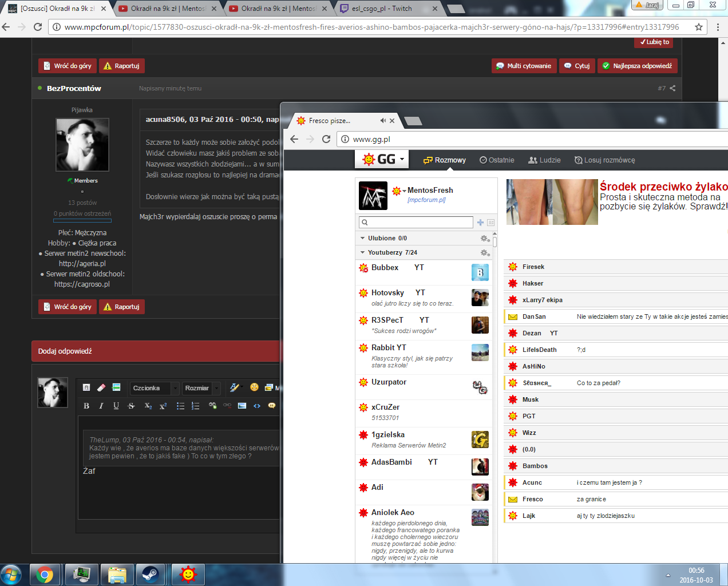This screenshot has height=586, width=728.
Task: Click the contact list view icon
Action: [x=490, y=222]
